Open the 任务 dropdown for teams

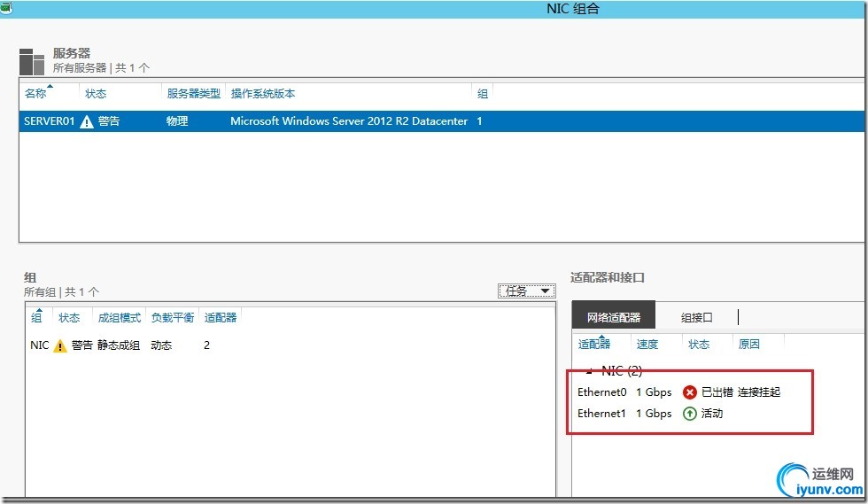[526, 291]
